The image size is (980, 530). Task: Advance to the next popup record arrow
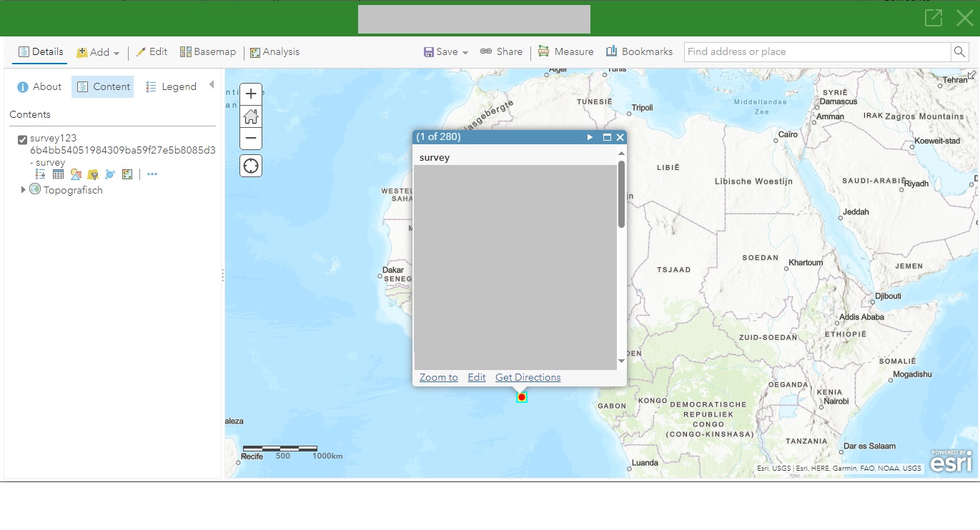(590, 136)
